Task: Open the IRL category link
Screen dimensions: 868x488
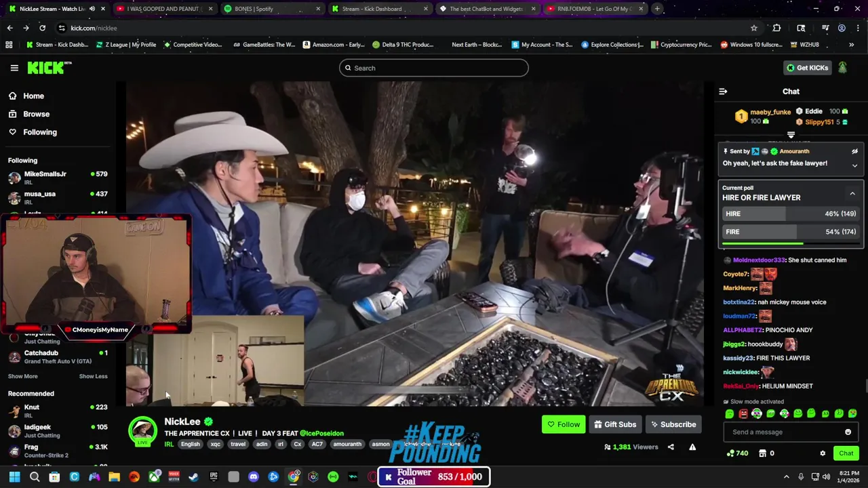Action: [x=169, y=445]
